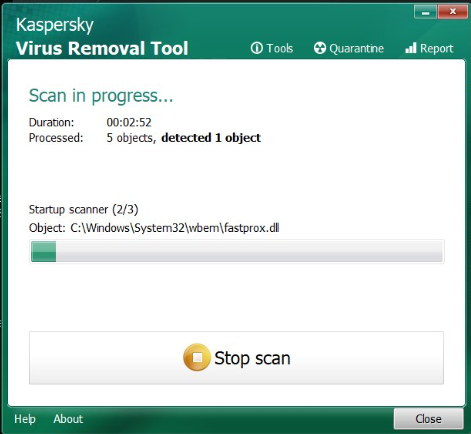This screenshot has height=434, width=471.
Task: Minimize the Kaspersky window
Action: click(x=425, y=12)
